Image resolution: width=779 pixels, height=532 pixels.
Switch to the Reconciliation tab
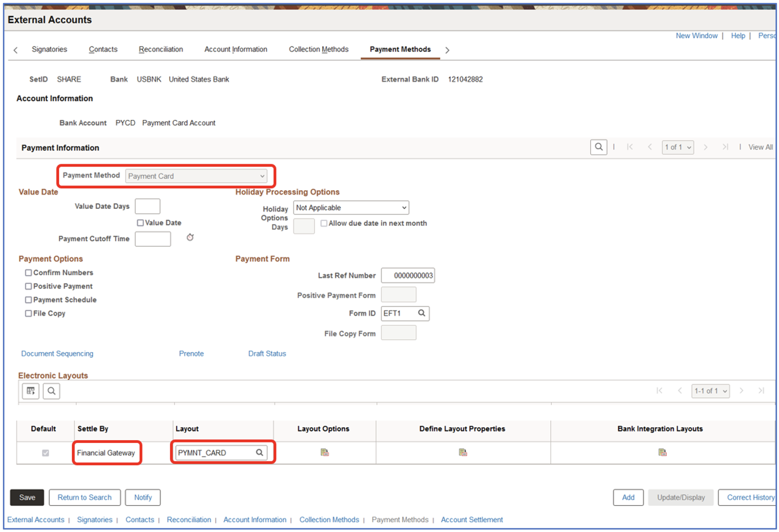(161, 49)
